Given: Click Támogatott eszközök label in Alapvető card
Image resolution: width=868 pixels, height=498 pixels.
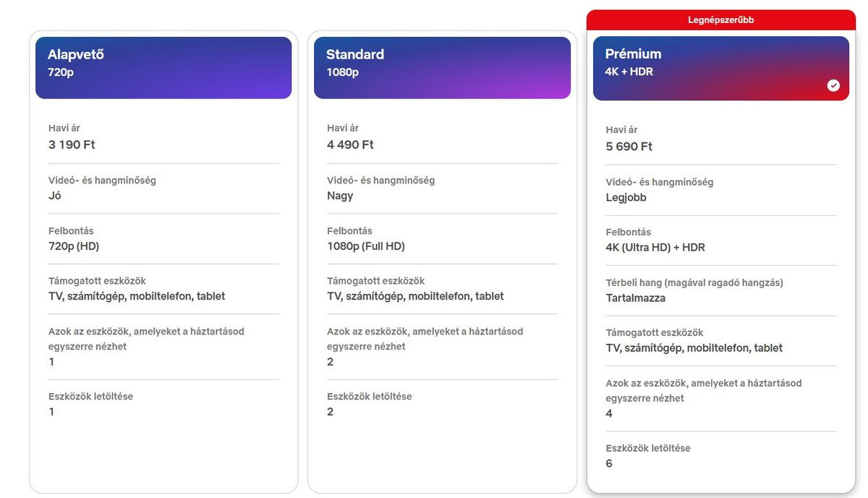Looking at the screenshot, I should point(97,281).
